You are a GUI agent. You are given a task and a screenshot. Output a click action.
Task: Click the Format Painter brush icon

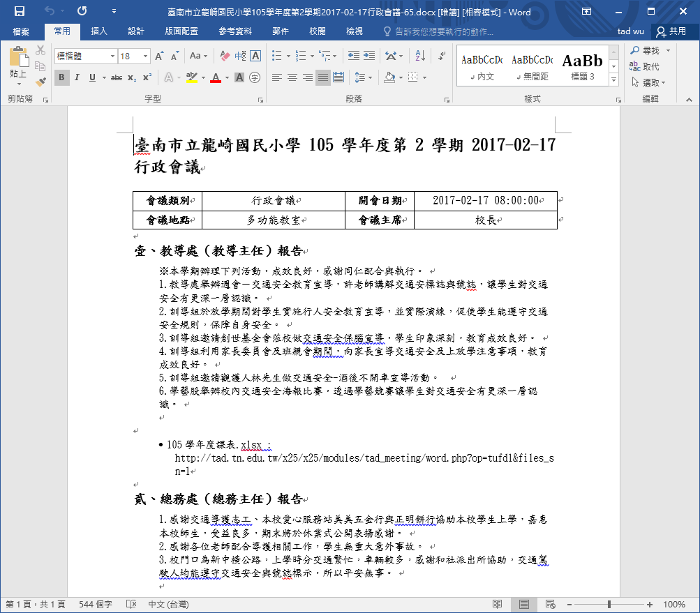tap(40, 82)
